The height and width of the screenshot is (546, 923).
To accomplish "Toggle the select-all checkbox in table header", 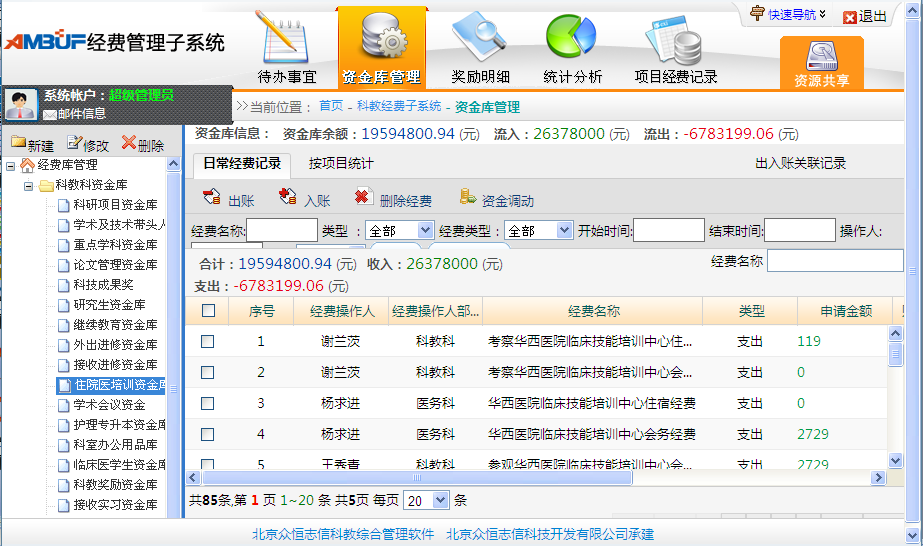I will click(x=208, y=311).
